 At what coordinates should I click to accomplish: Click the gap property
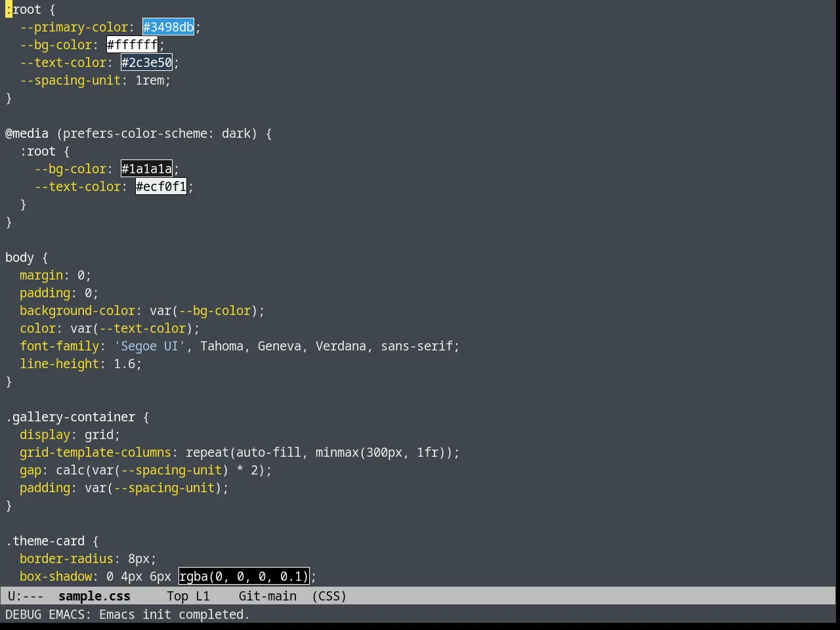30,470
